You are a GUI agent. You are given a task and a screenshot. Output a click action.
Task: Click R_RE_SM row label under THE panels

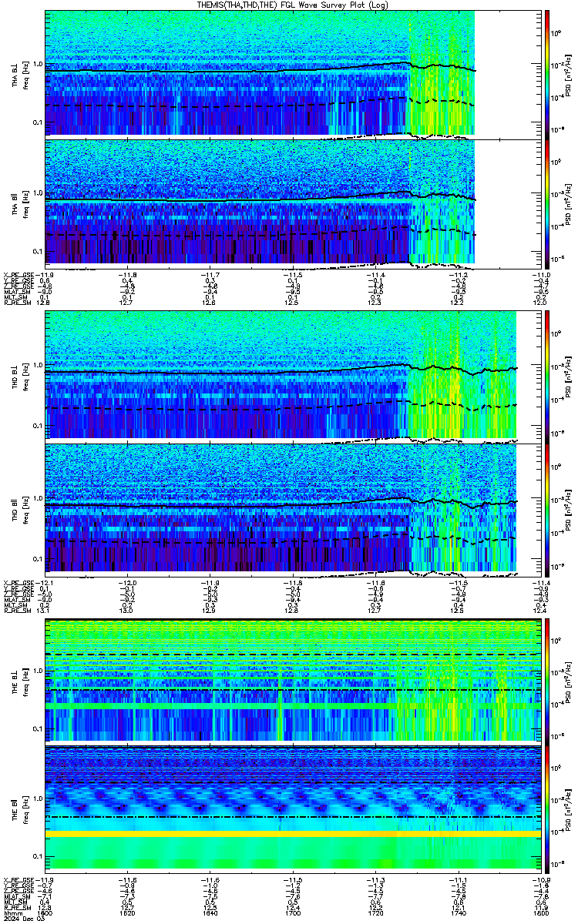point(17,908)
